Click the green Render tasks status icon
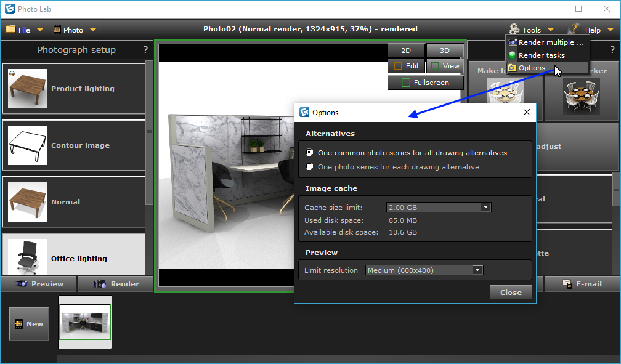This screenshot has width=621, height=364. tap(512, 55)
